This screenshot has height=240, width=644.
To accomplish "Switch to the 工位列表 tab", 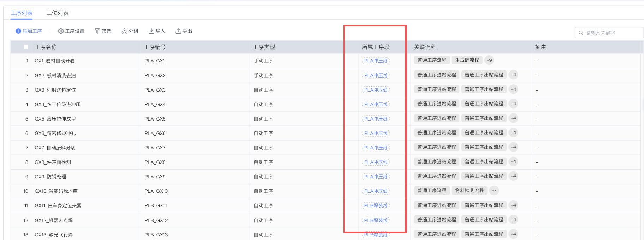I will tap(58, 13).
